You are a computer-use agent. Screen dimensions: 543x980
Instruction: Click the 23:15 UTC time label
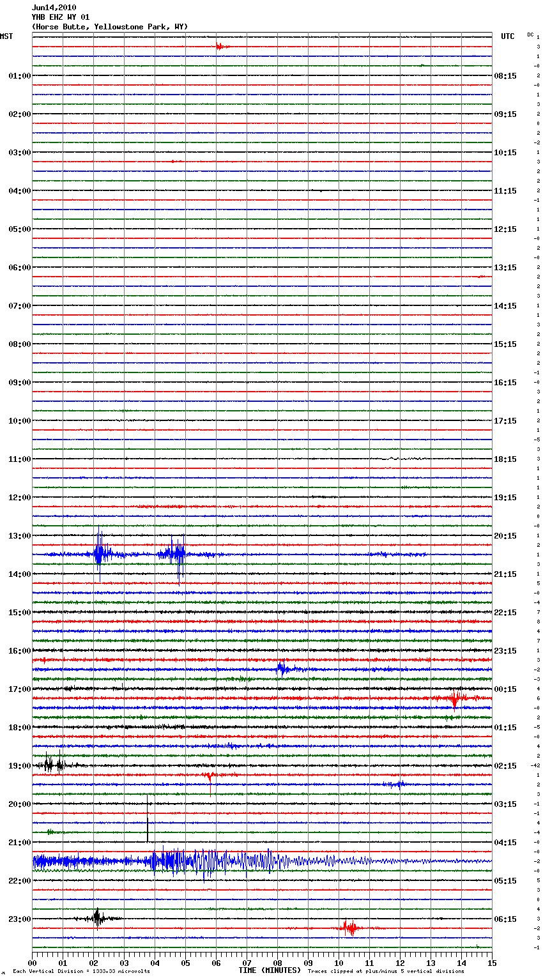(505, 651)
